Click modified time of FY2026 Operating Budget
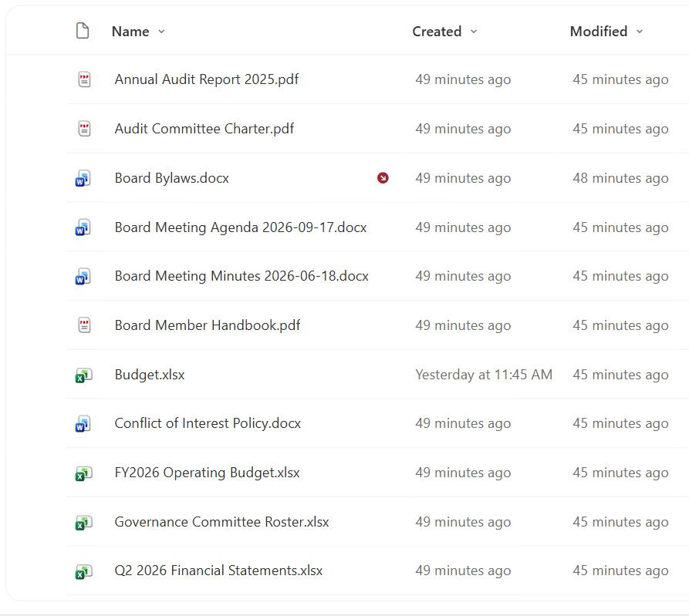The height and width of the screenshot is (616, 689). tap(620, 473)
